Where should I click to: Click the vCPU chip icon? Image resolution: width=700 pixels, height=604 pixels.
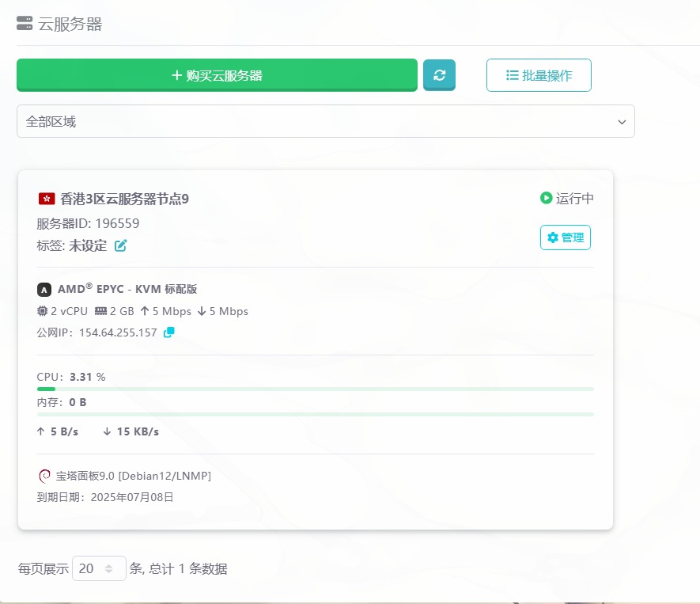pyautogui.click(x=42, y=311)
